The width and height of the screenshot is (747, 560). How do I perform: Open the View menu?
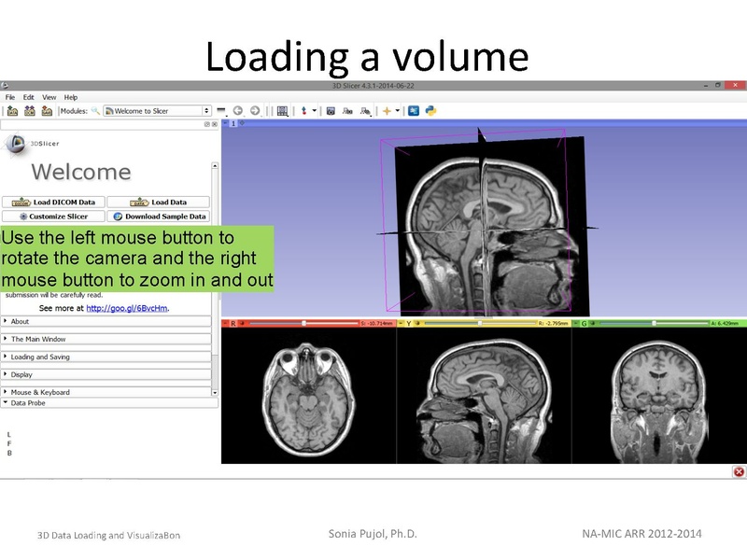(49, 97)
